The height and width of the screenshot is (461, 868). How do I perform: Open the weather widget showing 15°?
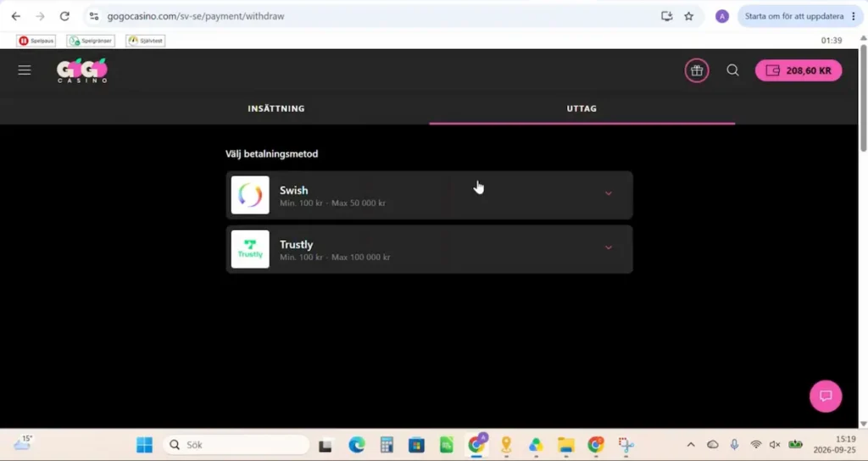pos(23,442)
